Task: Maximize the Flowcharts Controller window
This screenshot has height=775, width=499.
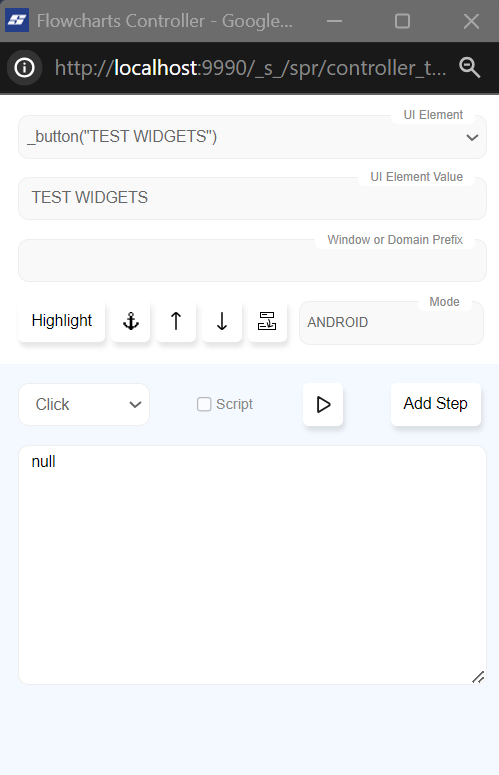Action: (402, 21)
